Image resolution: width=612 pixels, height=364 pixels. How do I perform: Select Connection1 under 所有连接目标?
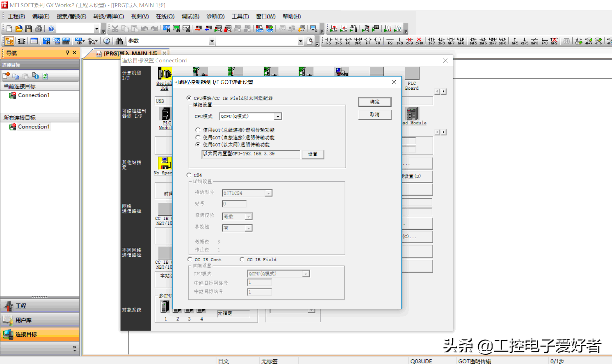[x=34, y=127]
